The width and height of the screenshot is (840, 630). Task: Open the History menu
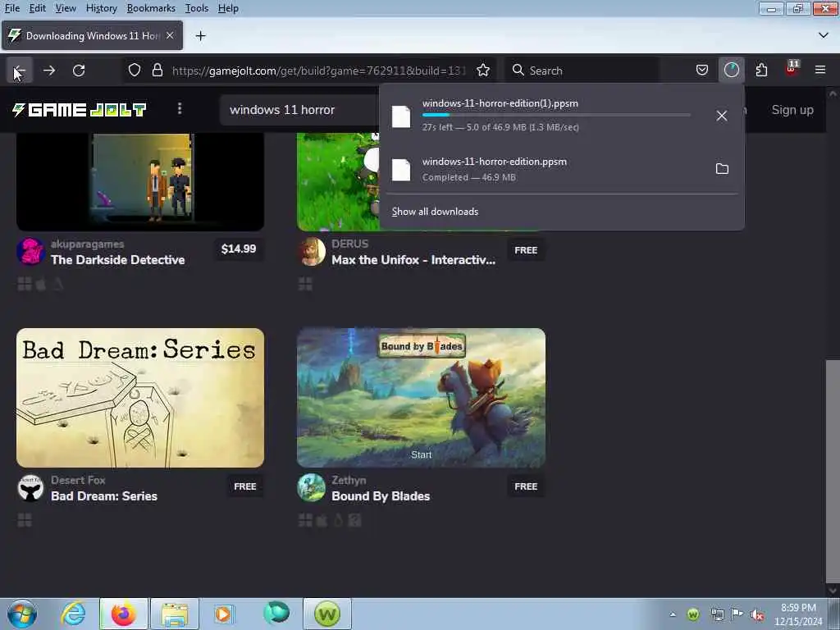[101, 8]
